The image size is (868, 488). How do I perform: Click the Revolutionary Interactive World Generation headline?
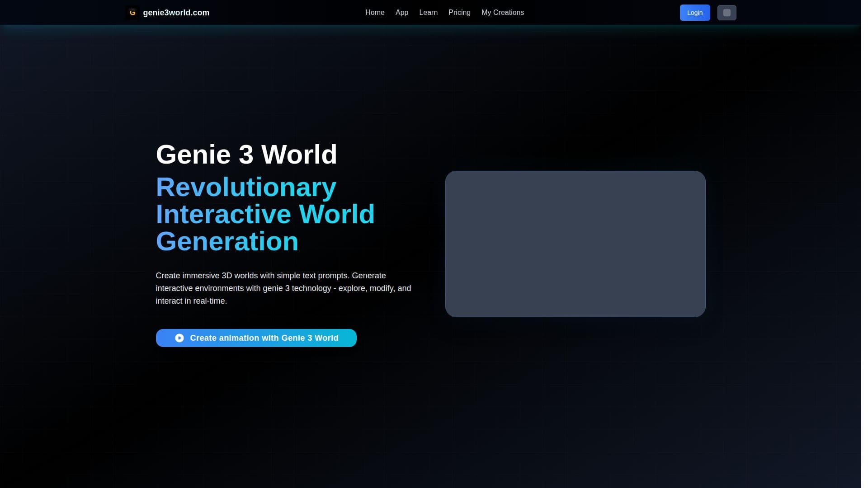tap(265, 214)
